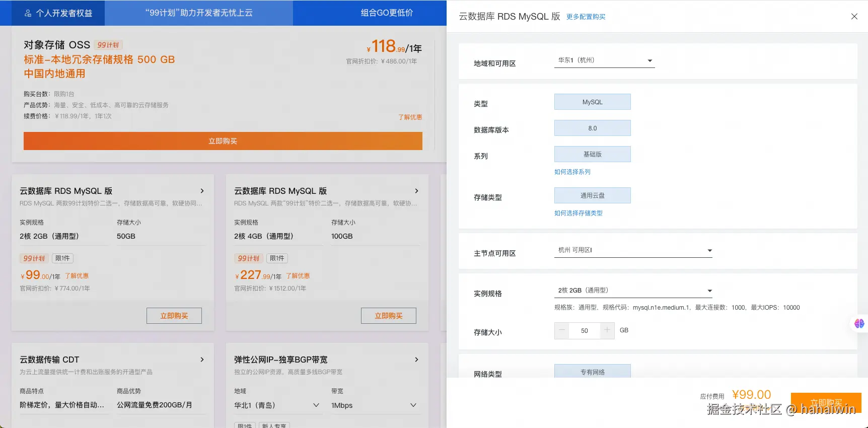
Task: Expand the 地域和可用区 dropdown 华东1（杭州）
Action: (x=604, y=60)
